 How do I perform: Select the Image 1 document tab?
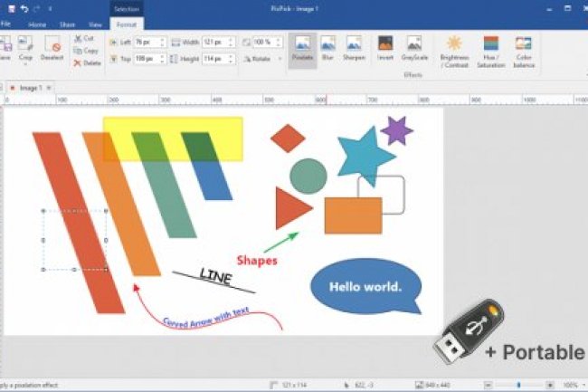click(31, 87)
